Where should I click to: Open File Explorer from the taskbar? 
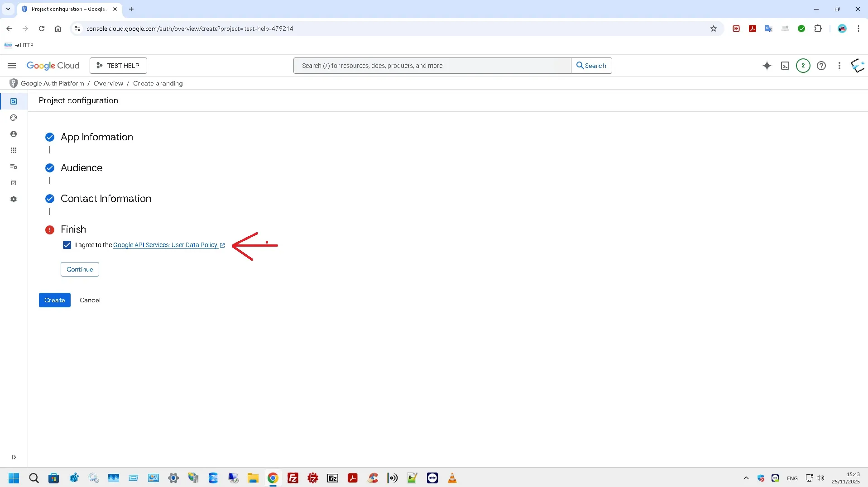253,478
